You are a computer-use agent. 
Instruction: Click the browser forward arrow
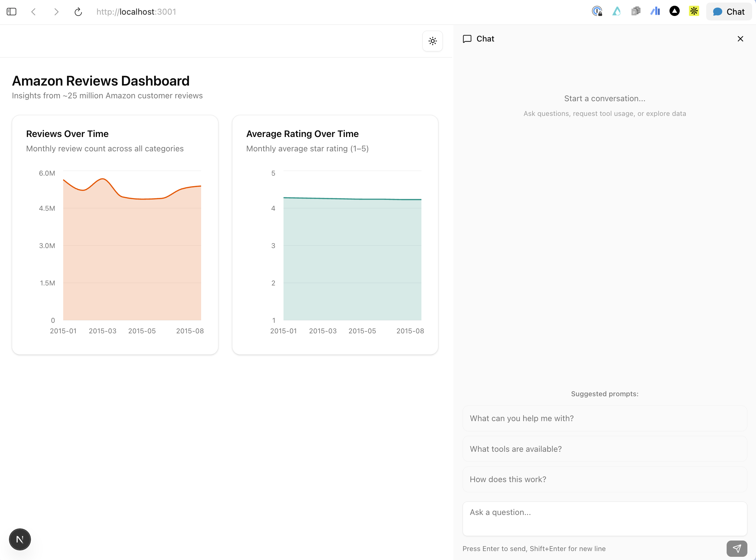click(56, 12)
